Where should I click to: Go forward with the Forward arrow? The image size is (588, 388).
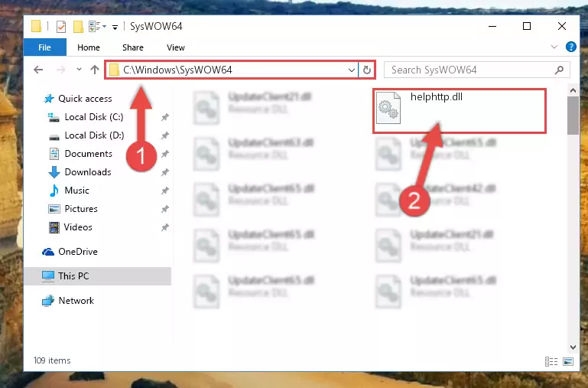pos(60,70)
